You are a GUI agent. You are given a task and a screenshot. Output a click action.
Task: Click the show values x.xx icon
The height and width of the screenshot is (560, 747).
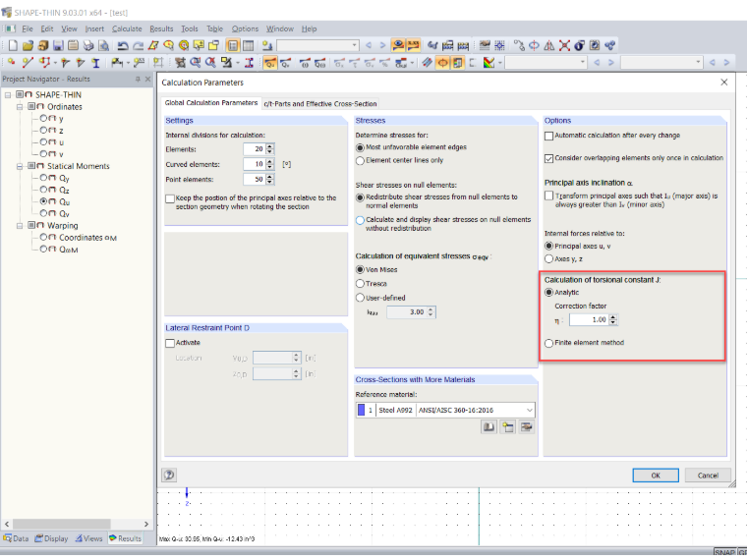[413, 45]
